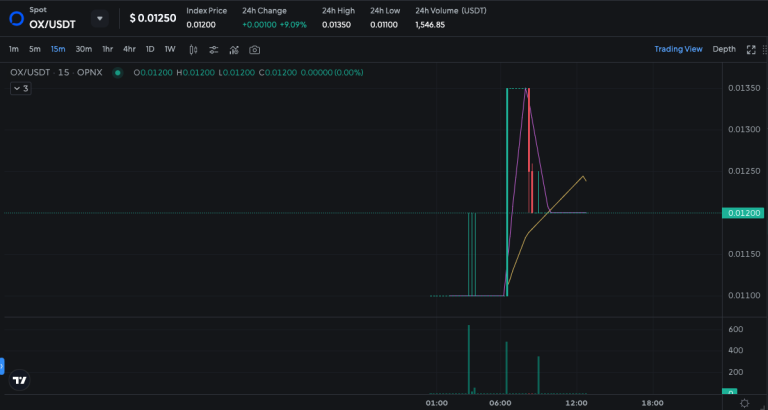Toggle the green market status dot
Viewport: 768px width, 410px height.
point(118,72)
